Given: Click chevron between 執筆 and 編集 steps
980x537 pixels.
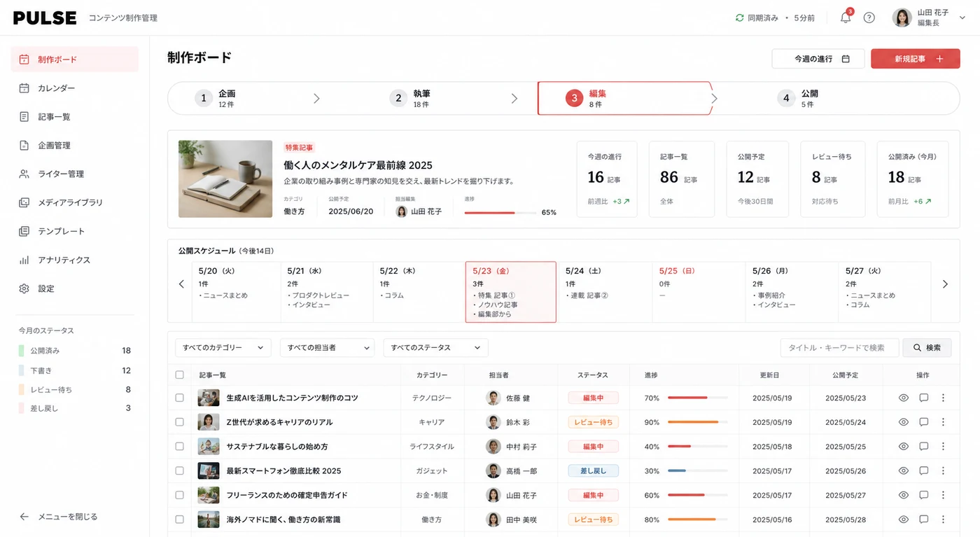Looking at the screenshot, I should coord(514,99).
